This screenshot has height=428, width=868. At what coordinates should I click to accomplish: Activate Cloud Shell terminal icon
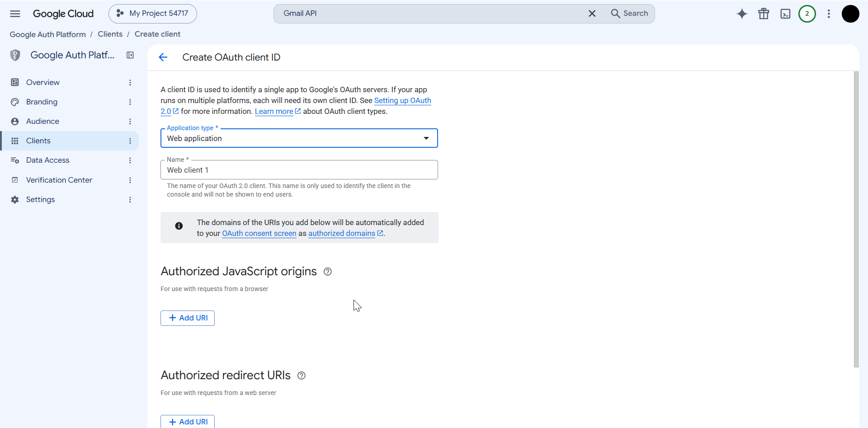point(786,14)
